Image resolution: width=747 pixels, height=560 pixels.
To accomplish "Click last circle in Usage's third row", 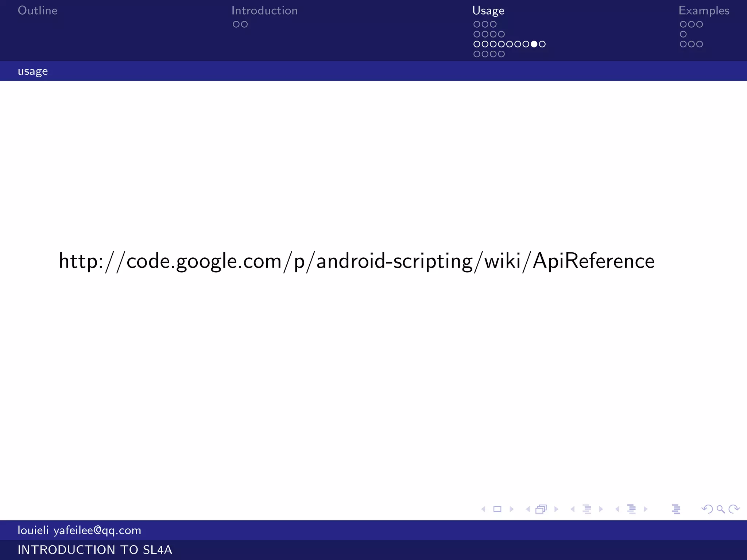I will click(x=542, y=44).
